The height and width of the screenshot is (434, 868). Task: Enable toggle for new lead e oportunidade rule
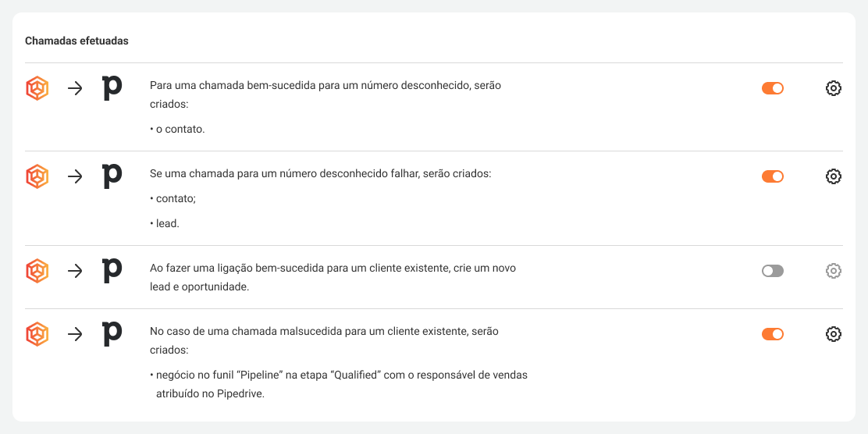[772, 271]
